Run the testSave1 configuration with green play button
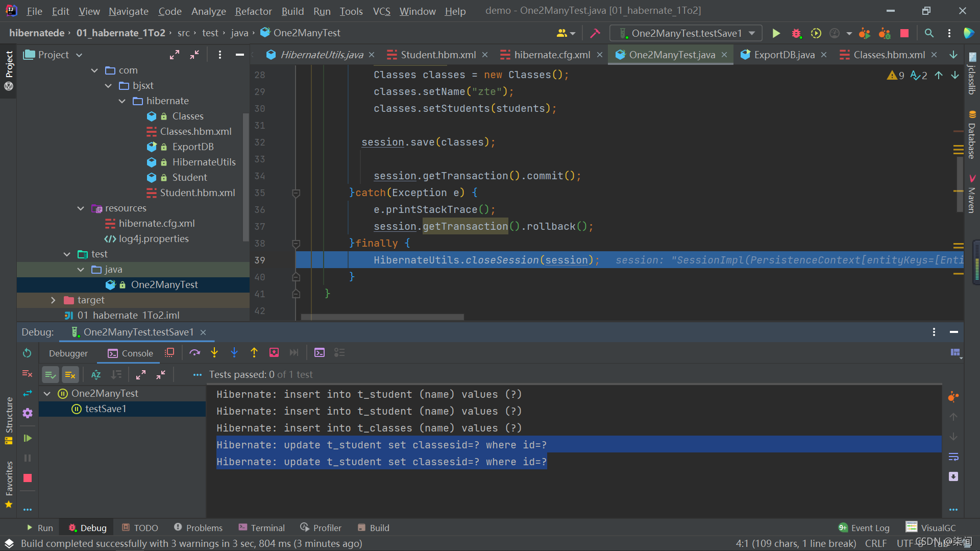980x551 pixels. point(776,33)
